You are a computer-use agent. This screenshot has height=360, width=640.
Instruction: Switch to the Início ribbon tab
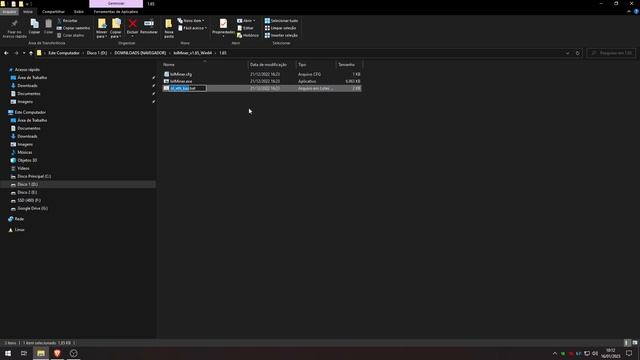[x=28, y=12]
